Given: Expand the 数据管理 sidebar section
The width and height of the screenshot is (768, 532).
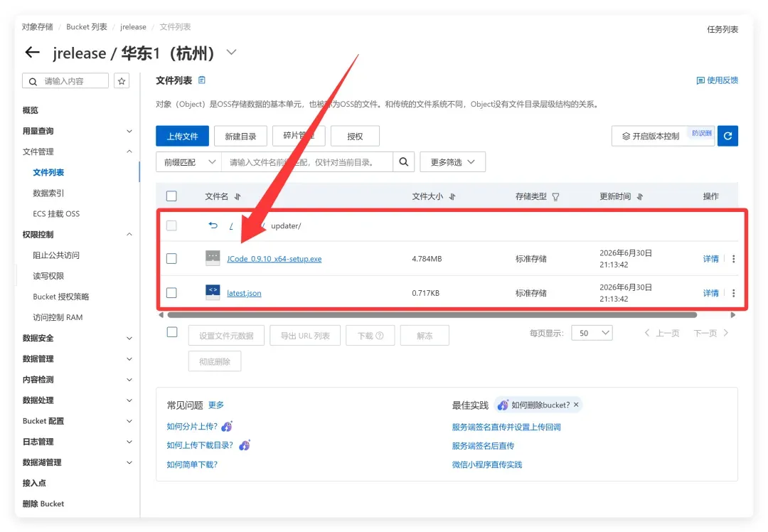Looking at the screenshot, I should point(129,358).
